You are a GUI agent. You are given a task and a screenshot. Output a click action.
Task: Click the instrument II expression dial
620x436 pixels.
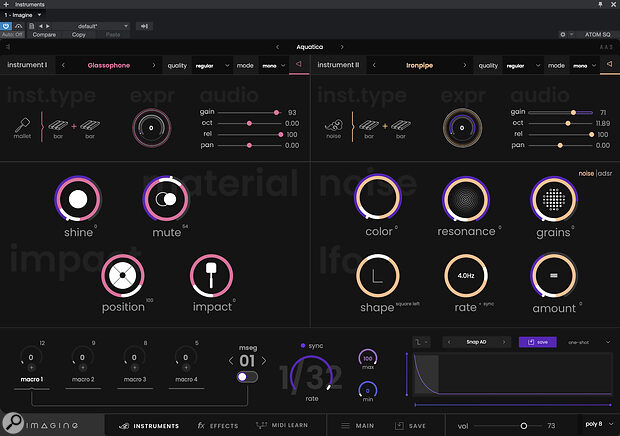(462, 128)
